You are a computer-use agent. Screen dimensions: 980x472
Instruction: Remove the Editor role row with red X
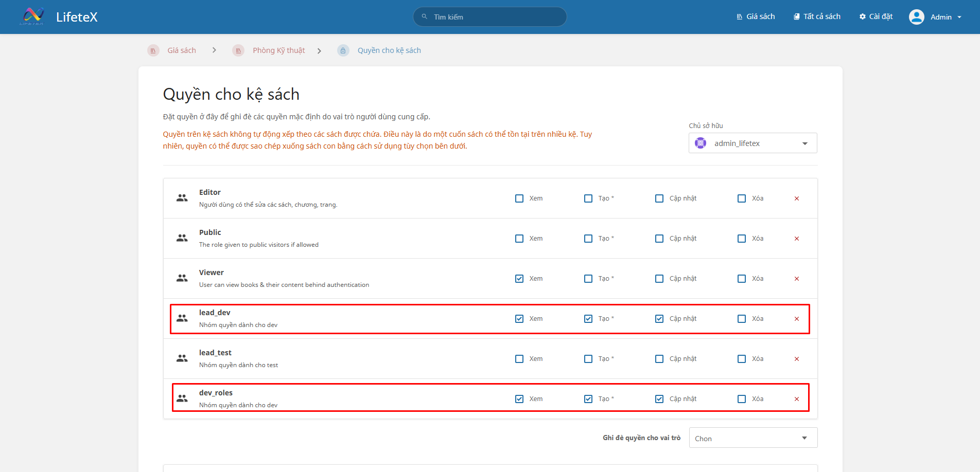(796, 198)
